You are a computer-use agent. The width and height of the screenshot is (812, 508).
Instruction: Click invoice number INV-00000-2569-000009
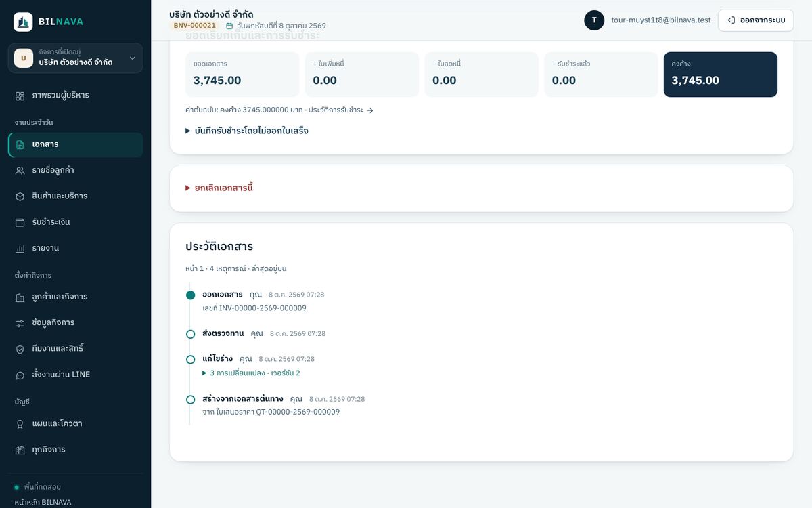[263, 308]
